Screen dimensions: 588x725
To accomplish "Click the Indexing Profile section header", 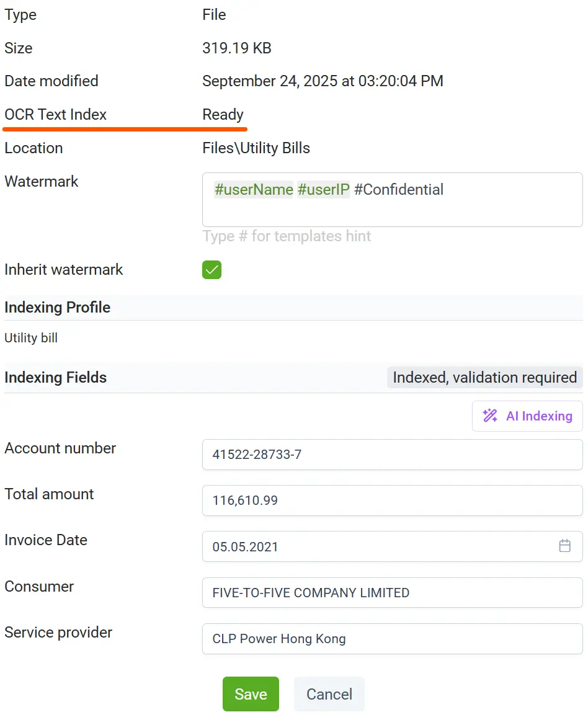I will point(58,308).
